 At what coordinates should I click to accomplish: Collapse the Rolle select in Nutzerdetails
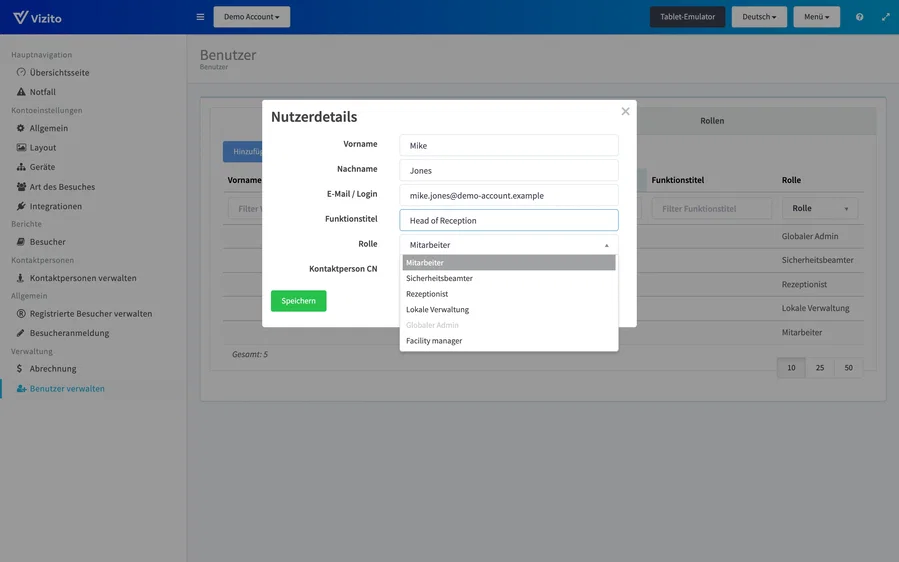509,245
